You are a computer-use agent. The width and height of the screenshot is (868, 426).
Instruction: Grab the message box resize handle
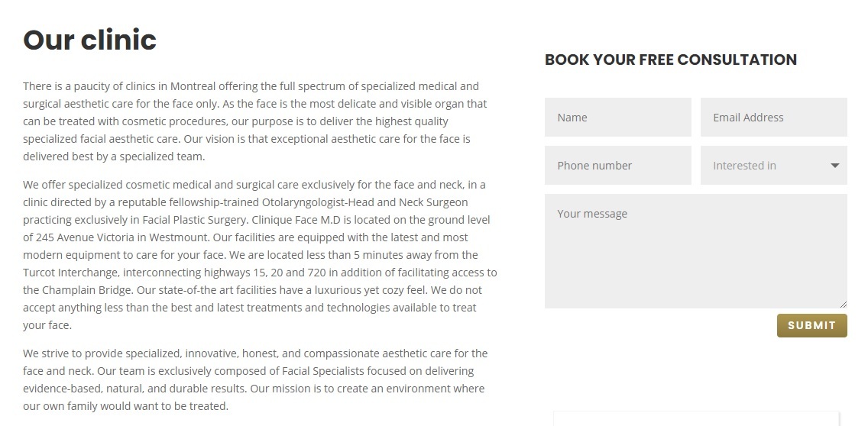(x=843, y=305)
